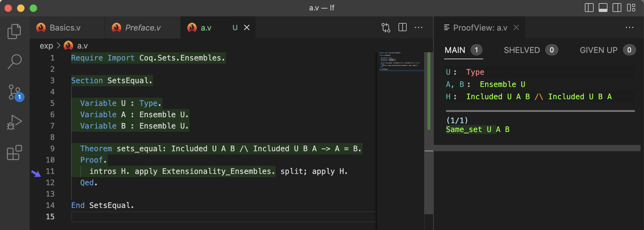Screen dimensions: 644x230
Task: Click the Coq icon in Basics.v tab
Action: coord(41,28)
